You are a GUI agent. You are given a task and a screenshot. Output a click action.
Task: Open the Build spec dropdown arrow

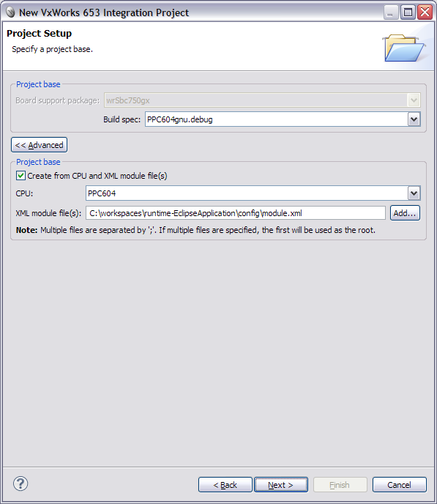click(414, 119)
